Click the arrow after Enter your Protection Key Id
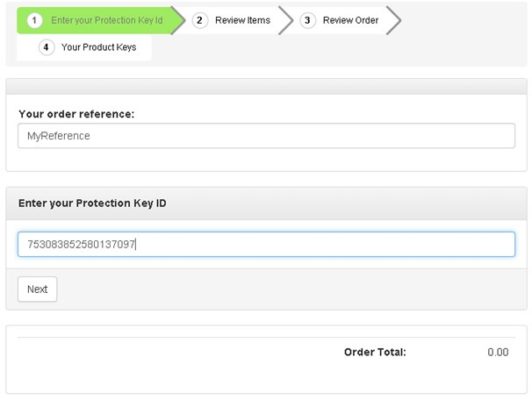The image size is (532, 400). [x=178, y=20]
